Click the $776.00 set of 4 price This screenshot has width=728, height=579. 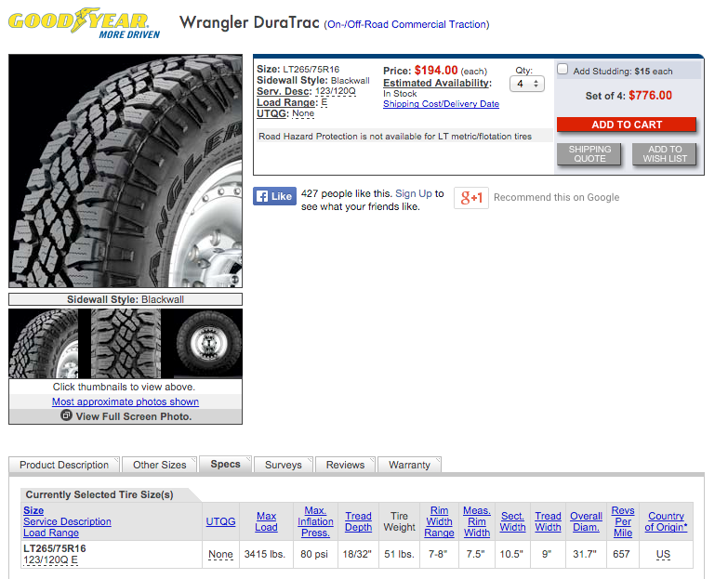[650, 96]
